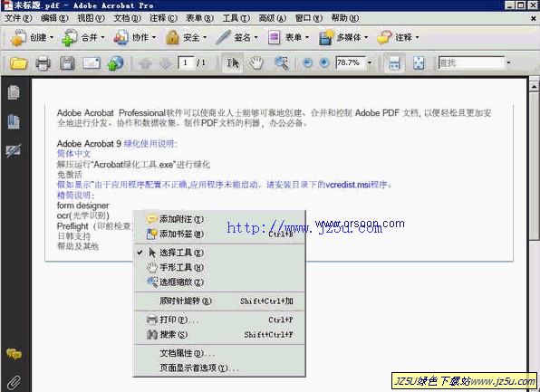This screenshot has height=392, width=540.
Task: Click the fit one full page icon
Action: 419,63
